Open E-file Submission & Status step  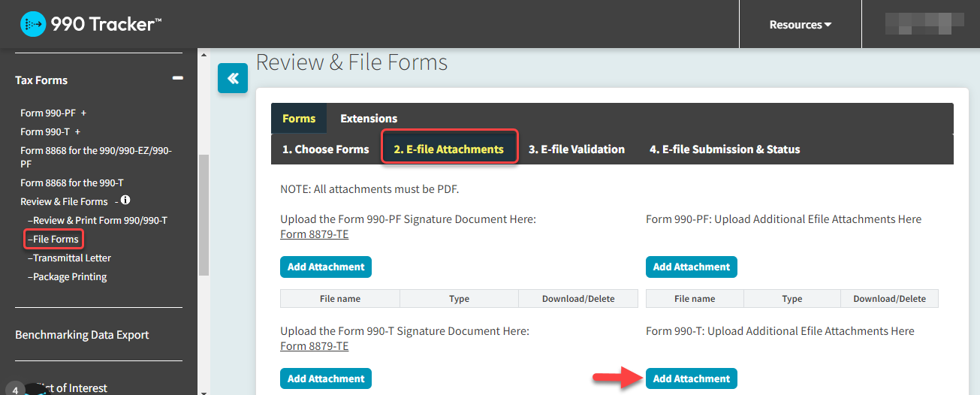tap(725, 149)
